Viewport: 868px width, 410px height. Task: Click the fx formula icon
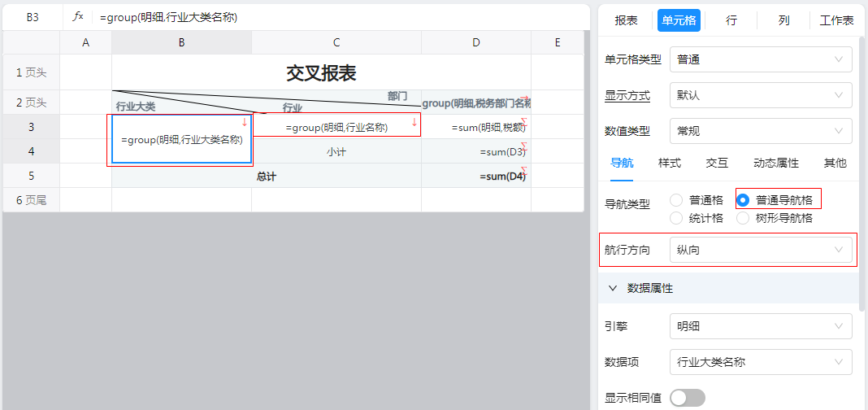[x=78, y=17]
